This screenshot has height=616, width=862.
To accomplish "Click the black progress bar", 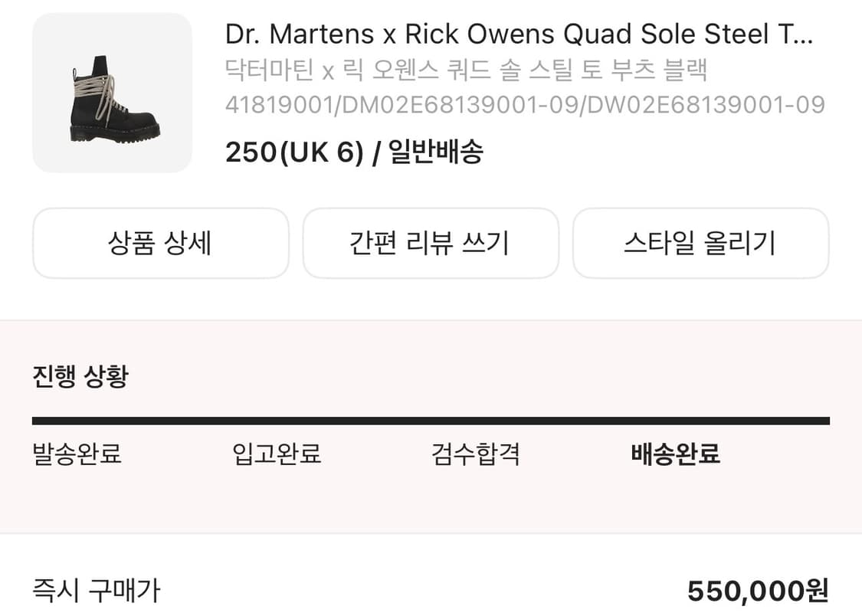I will pyautogui.click(x=431, y=418).
